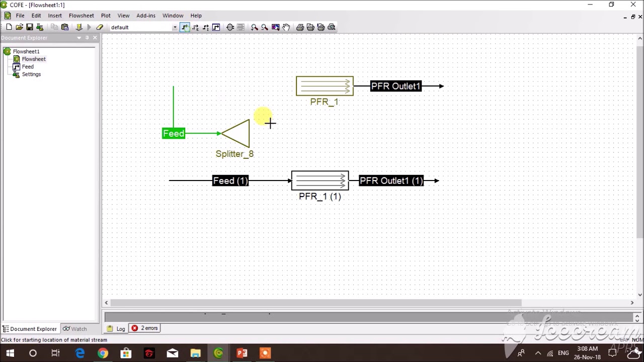The width and height of the screenshot is (644, 362).
Task: Select the Feed (1) stream label
Action: [x=230, y=180]
